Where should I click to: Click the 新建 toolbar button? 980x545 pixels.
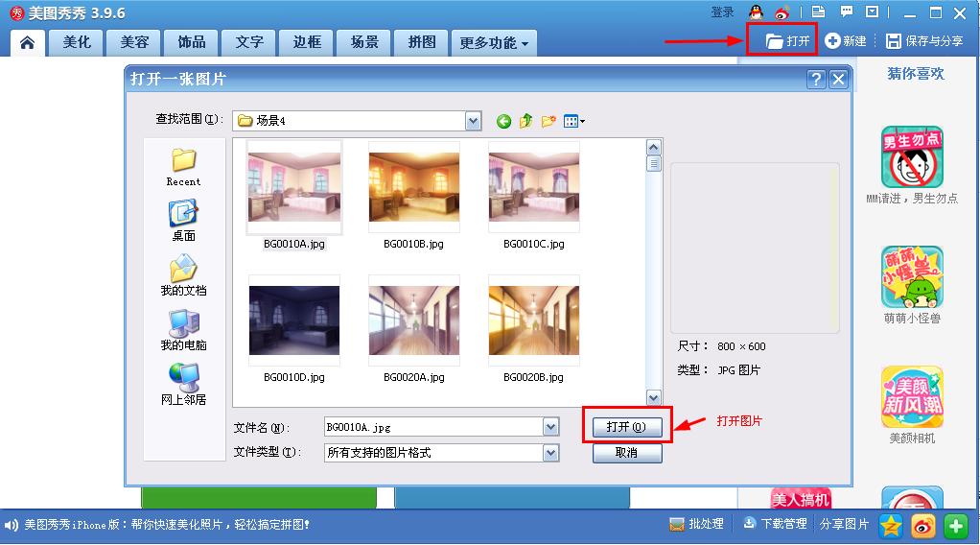pyautogui.click(x=845, y=41)
